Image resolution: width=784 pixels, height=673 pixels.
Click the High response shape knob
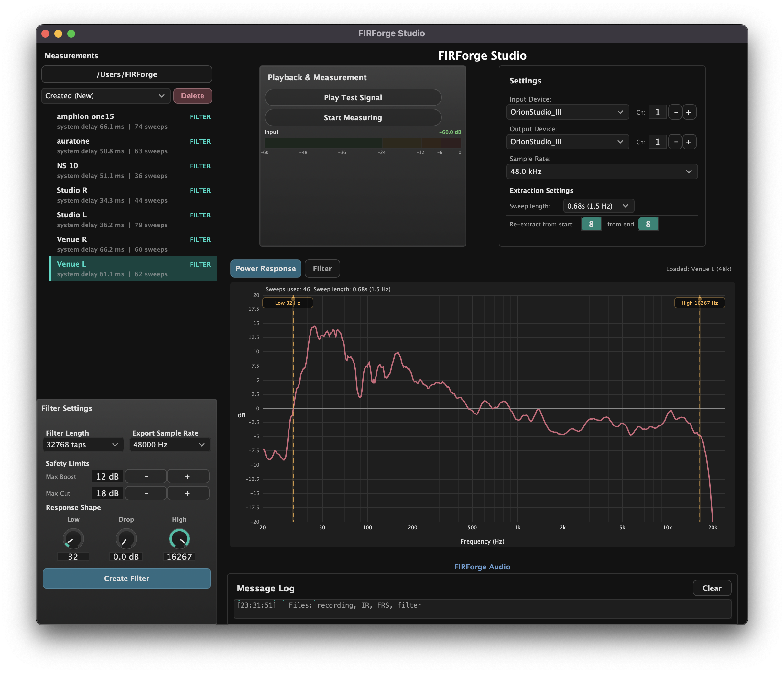point(180,539)
